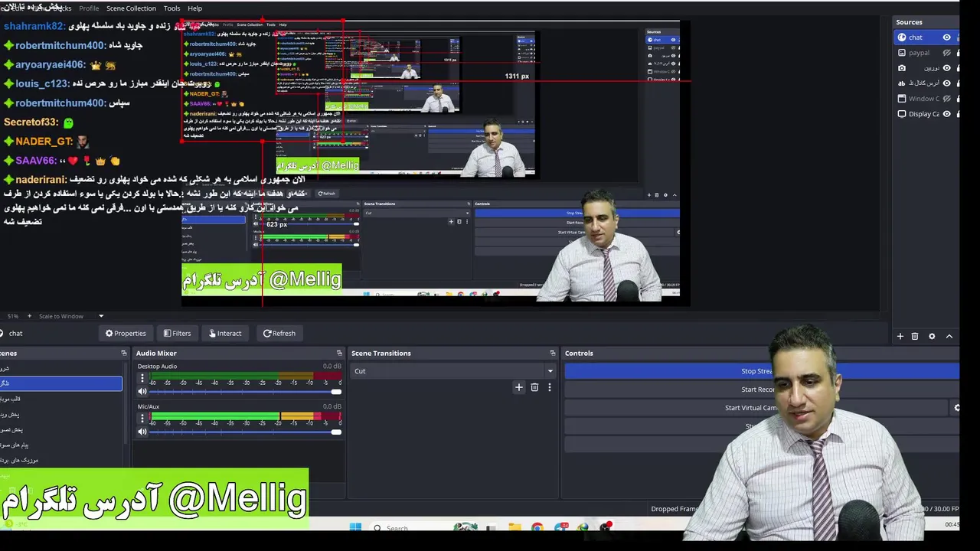Screen dimensions: 980x551
Task: Open Google Chrome from the taskbar
Action: point(537,528)
